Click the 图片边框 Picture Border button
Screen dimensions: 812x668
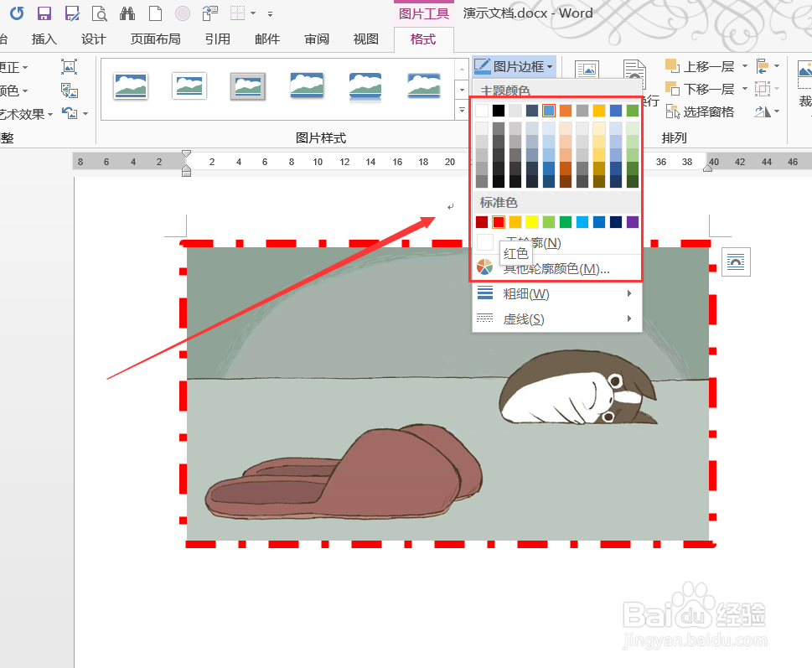[513, 67]
